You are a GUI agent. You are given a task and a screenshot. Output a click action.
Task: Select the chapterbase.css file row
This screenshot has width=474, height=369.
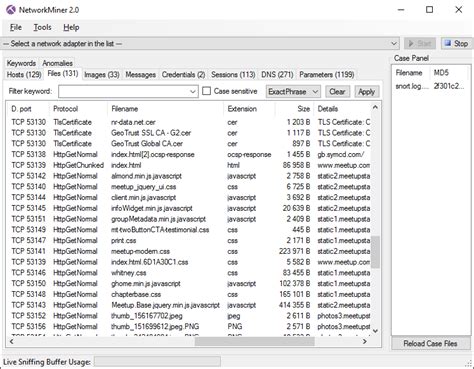[189, 294]
